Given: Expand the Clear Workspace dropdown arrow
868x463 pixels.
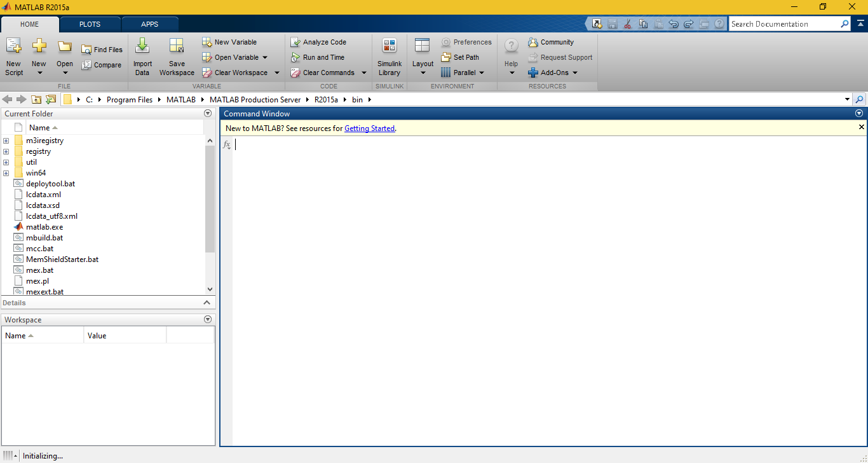Looking at the screenshot, I should [277, 73].
